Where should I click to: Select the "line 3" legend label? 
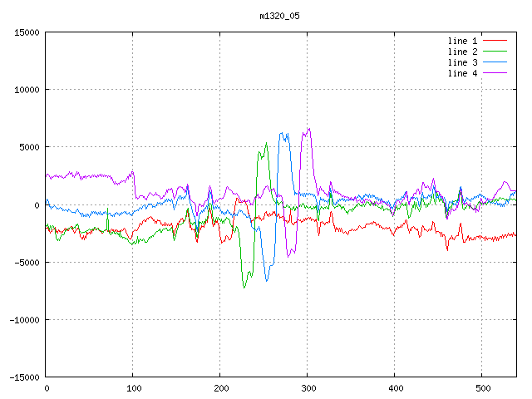[463, 62]
